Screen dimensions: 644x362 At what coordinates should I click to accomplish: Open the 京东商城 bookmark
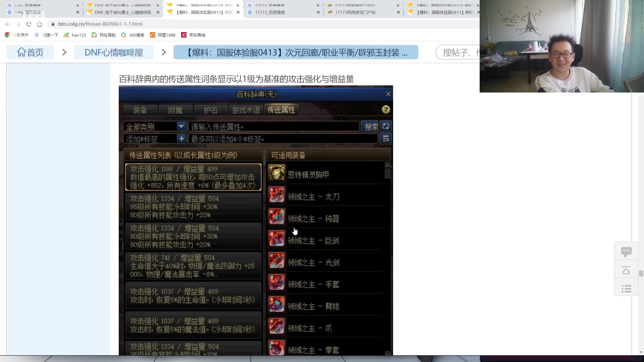click(193, 35)
